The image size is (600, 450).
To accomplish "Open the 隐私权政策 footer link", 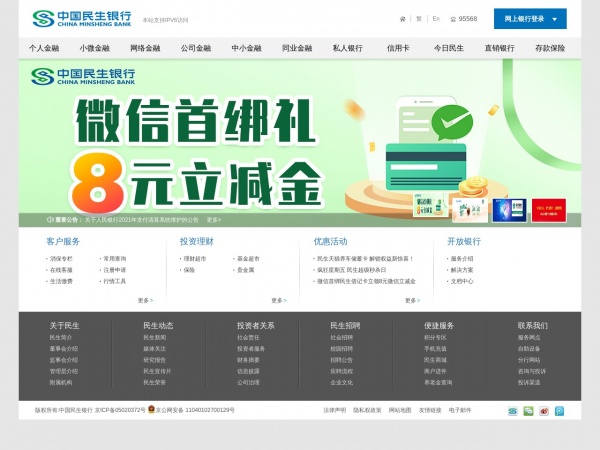I will pos(367,410).
